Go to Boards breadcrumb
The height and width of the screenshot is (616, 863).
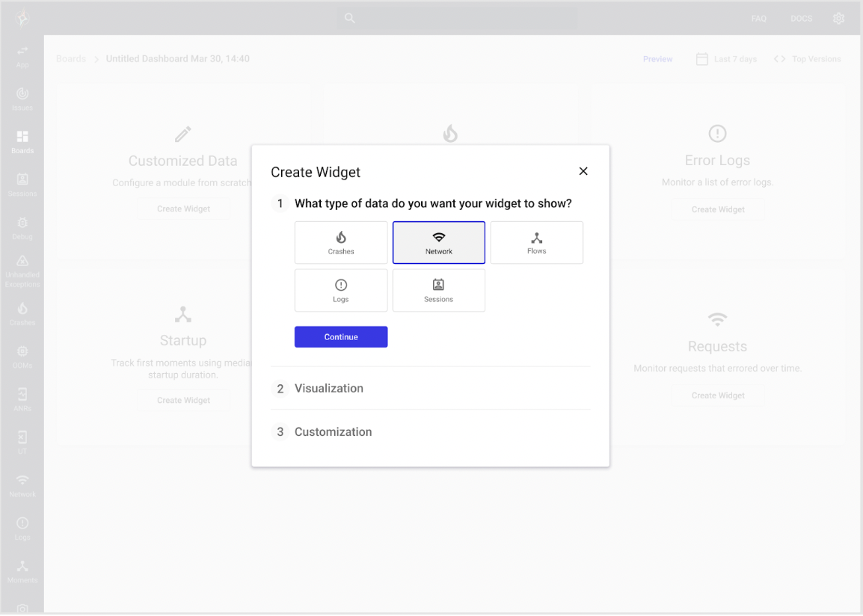pyautogui.click(x=71, y=59)
